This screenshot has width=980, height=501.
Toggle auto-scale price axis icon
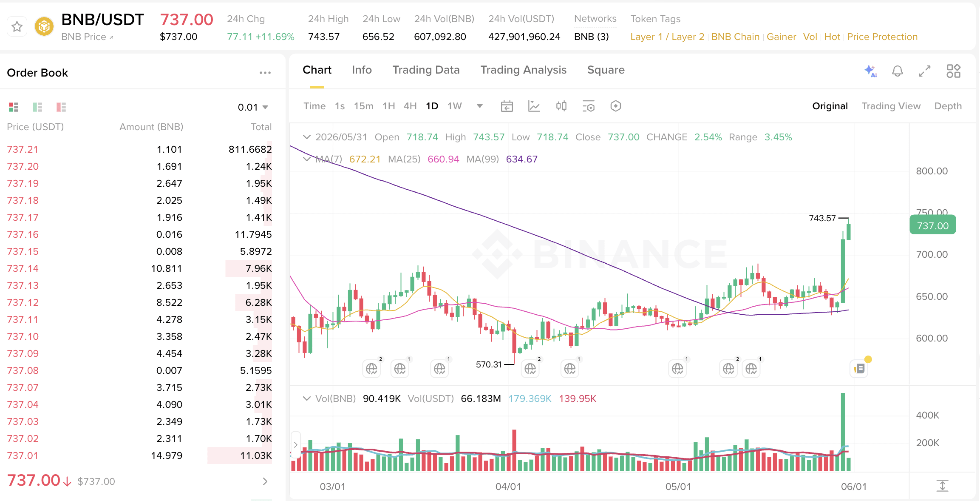pyautogui.click(x=942, y=486)
